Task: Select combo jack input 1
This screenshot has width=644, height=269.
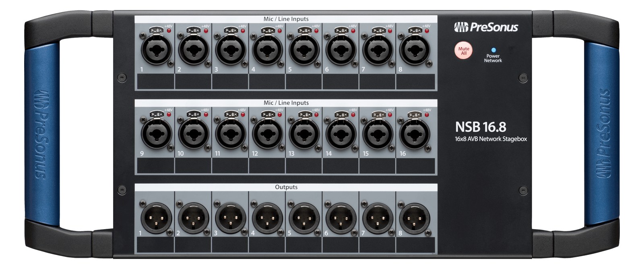Action: tap(156, 50)
